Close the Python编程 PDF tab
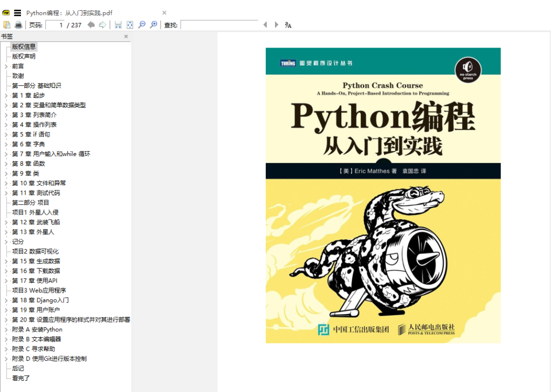 pyautogui.click(x=164, y=13)
